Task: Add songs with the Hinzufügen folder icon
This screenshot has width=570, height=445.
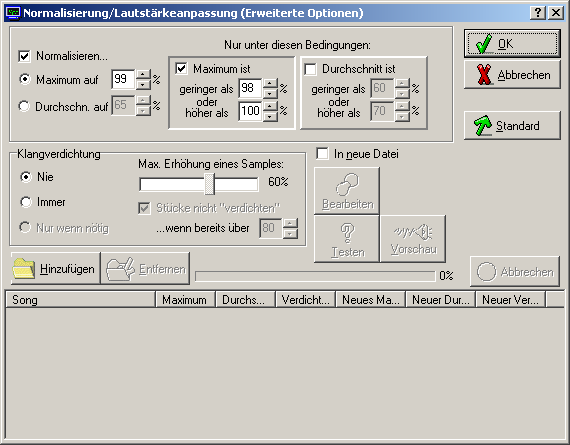Action: (55, 269)
